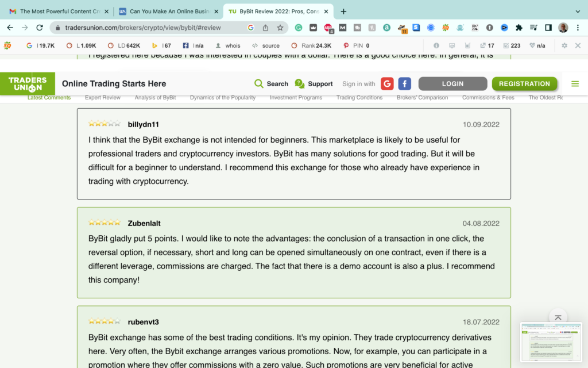588x368 pixels.
Task: Open the Grammarly extension icon
Action: (x=299, y=28)
